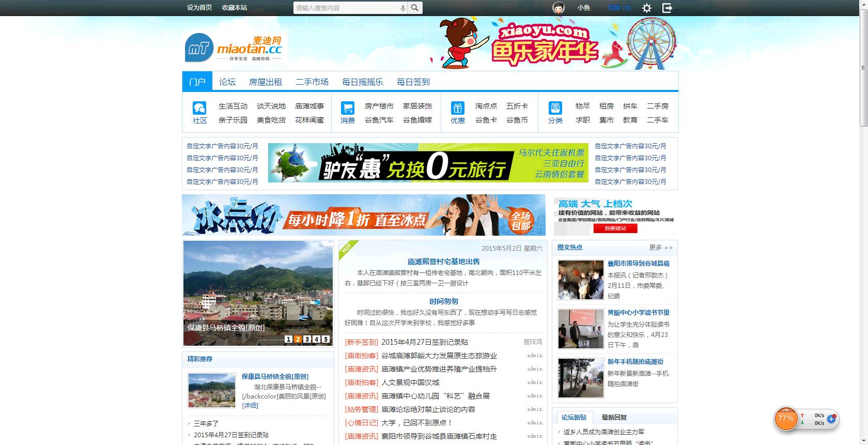Click the 保康县马桥镇全貌 slideshow image
Image resolution: width=868 pixels, height=445 pixels.
tap(258, 293)
